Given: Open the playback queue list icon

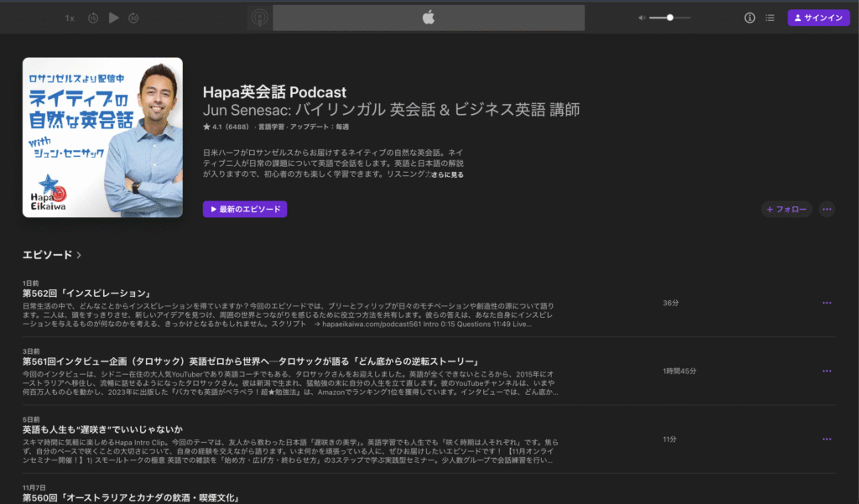Looking at the screenshot, I should (770, 18).
